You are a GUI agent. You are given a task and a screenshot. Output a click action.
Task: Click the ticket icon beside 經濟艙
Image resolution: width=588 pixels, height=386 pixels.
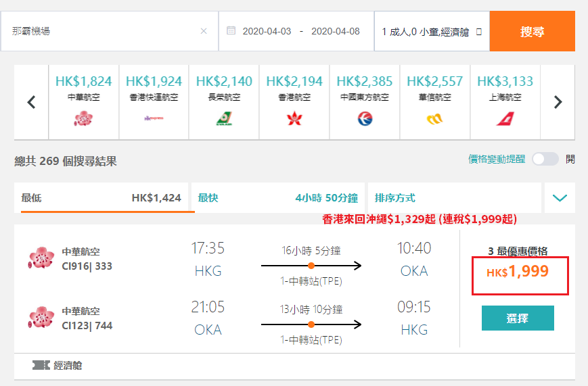(41, 365)
